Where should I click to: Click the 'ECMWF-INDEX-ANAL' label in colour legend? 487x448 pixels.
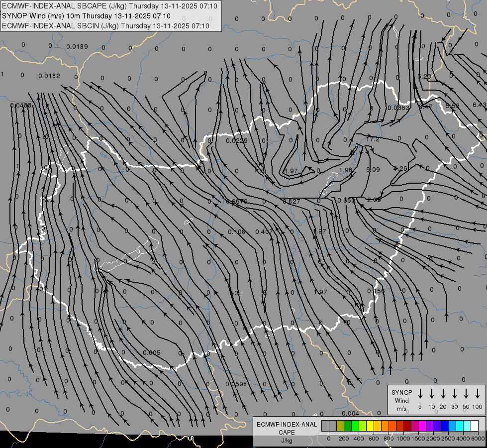[287, 425]
